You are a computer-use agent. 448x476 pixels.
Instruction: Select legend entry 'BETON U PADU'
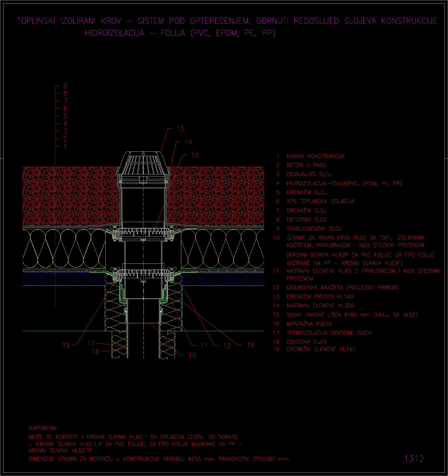click(306, 165)
